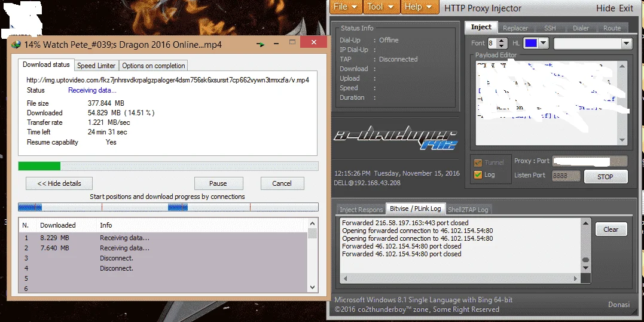Clear the log with Clear button
Image resolution: width=644 pixels, height=322 pixels.
[611, 229]
